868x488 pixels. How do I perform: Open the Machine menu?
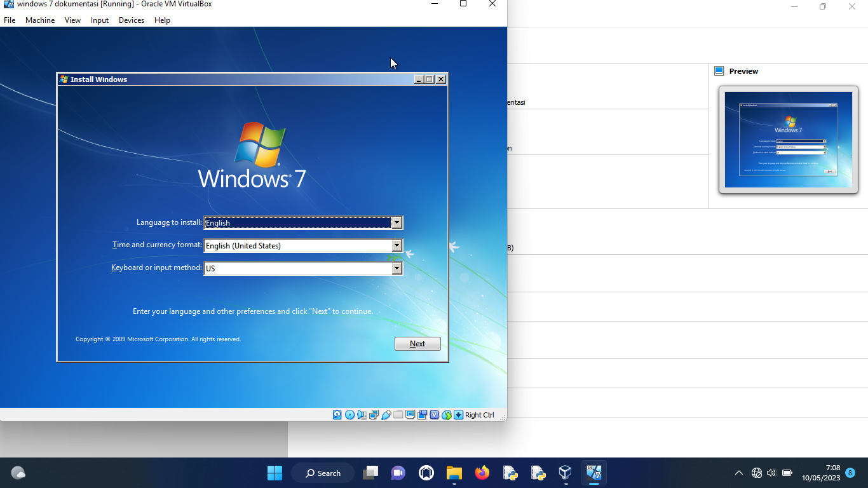(40, 20)
